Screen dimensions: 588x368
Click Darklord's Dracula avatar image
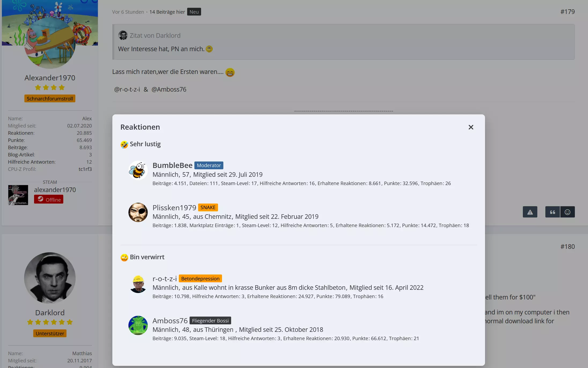(50, 278)
